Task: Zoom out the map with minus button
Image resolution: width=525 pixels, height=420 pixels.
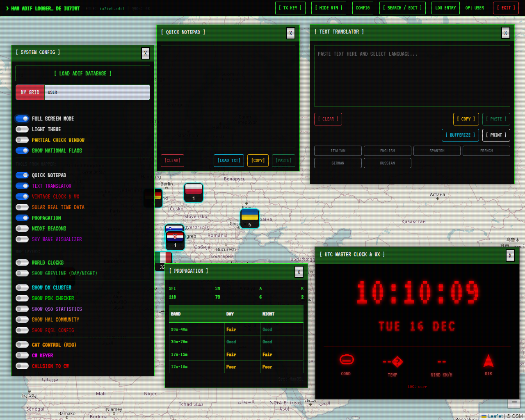Action: (513, 403)
